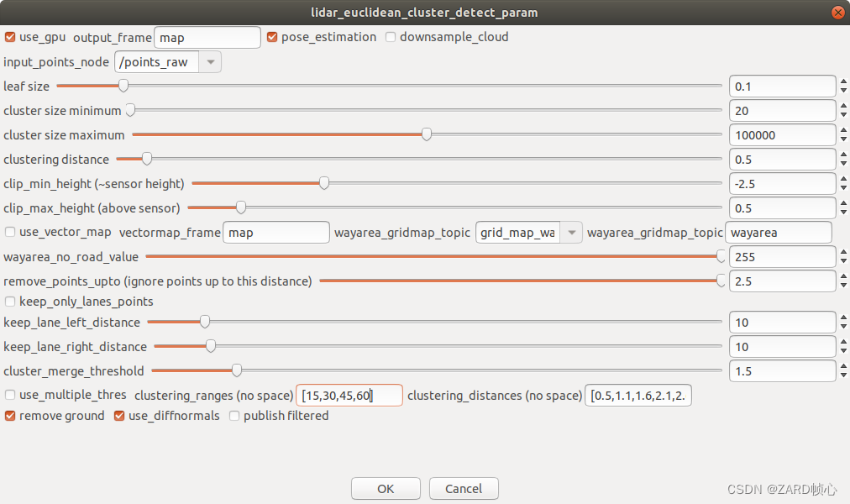Image resolution: width=850 pixels, height=504 pixels.
Task: Enable the use_vector_map checkbox
Action: (10, 232)
